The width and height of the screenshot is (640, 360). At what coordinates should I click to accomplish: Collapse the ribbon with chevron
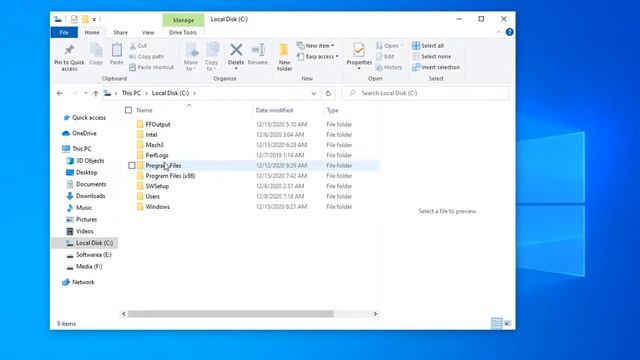pyautogui.click(x=499, y=32)
